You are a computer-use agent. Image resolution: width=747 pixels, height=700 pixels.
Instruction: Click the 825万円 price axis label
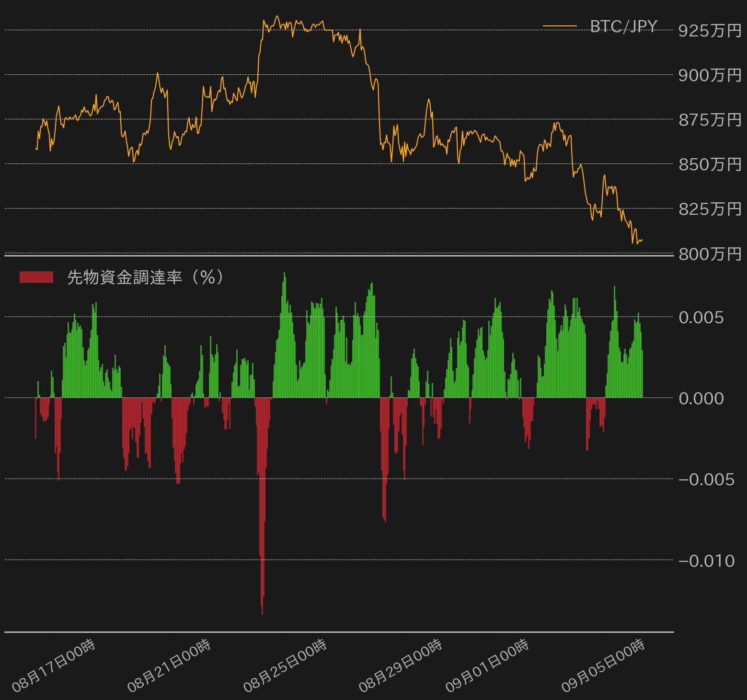coord(710,209)
